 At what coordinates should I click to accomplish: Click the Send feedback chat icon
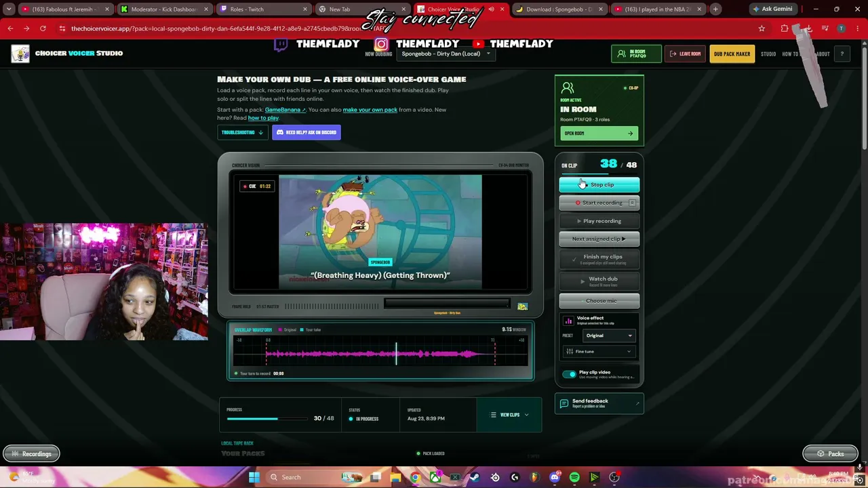564,404
